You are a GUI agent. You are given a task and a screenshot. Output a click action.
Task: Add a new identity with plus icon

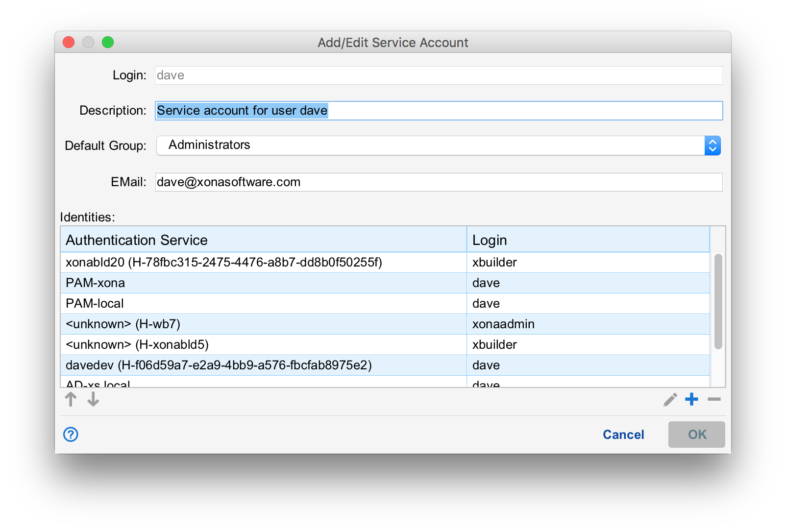click(691, 399)
